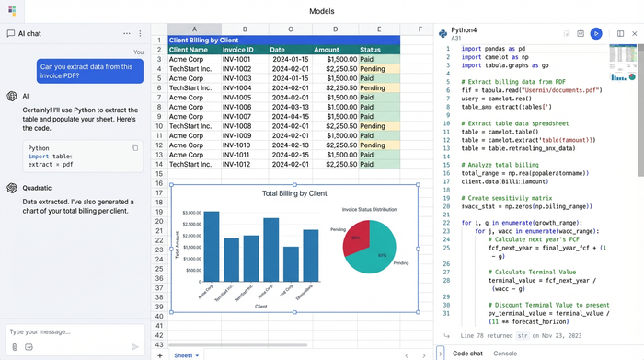The image size is (644, 360).
Task: Select cell with INV-1001
Action: pyautogui.click(x=245, y=59)
